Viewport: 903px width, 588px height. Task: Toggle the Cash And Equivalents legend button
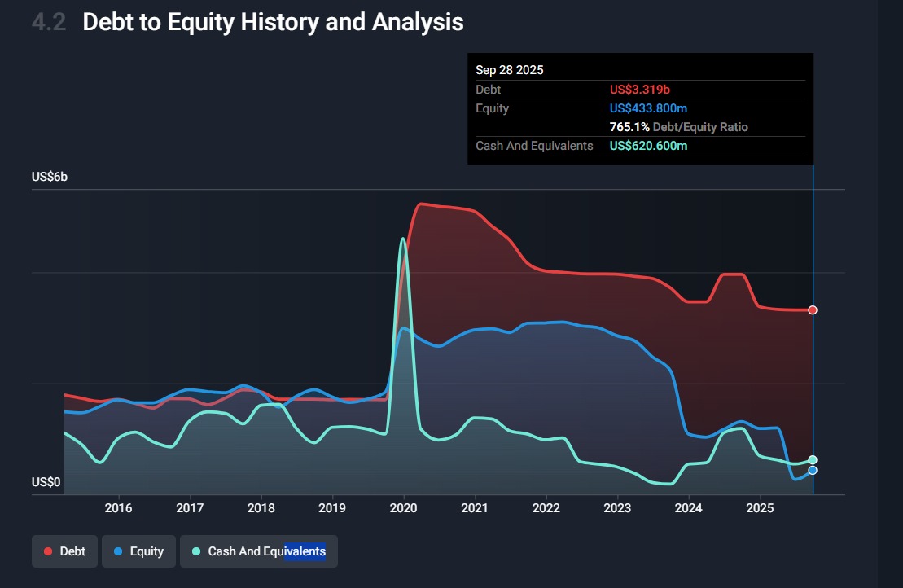pos(259,551)
